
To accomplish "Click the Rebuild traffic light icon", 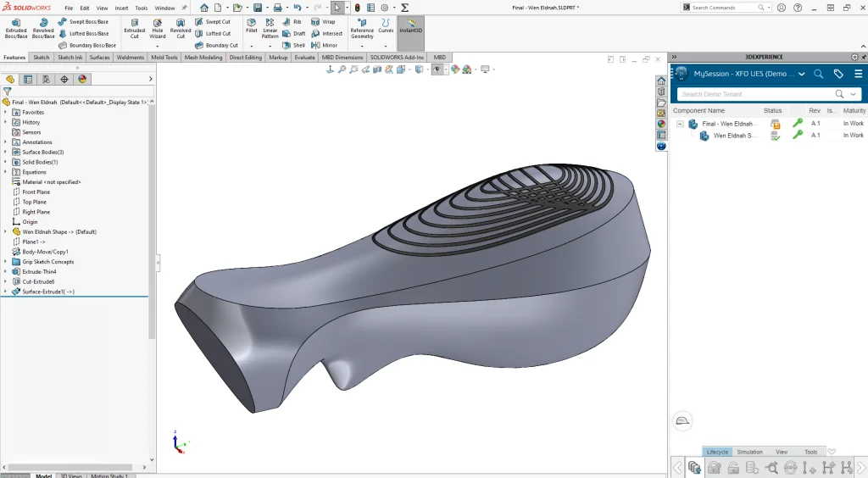I will pyautogui.click(x=356, y=8).
